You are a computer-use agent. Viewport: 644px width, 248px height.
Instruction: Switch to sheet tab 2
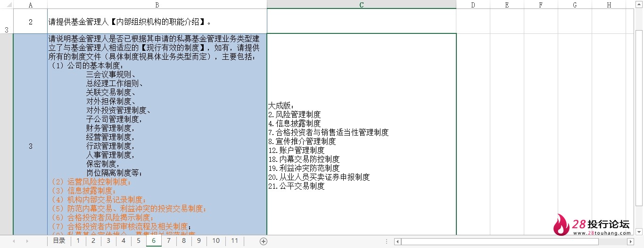[x=93, y=240]
